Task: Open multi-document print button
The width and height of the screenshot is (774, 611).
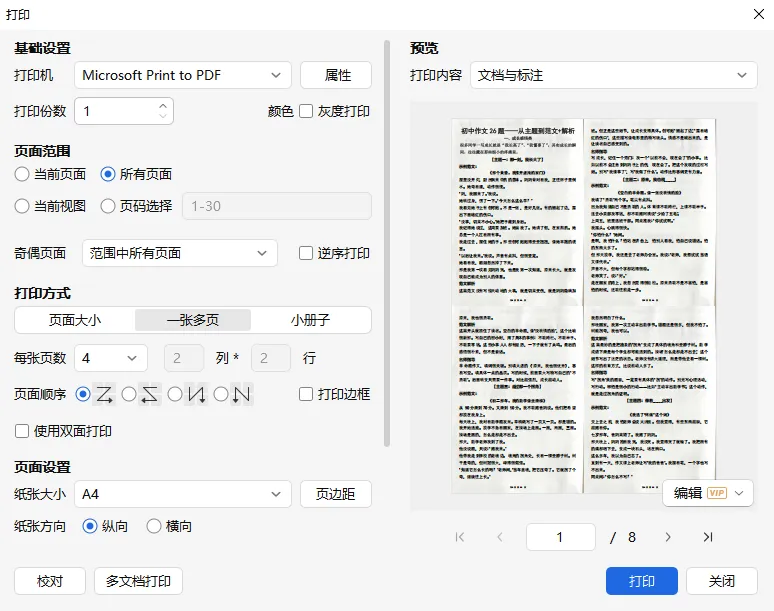Action: click(138, 581)
